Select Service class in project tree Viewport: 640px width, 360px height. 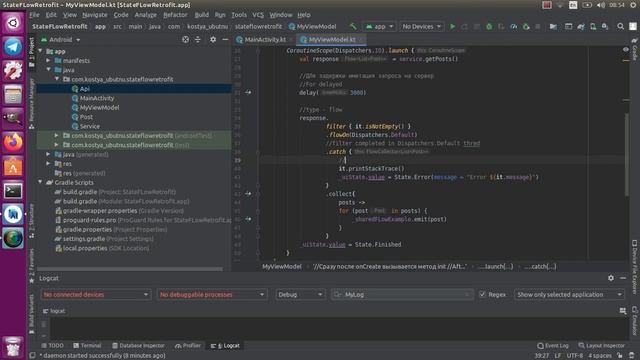coord(89,126)
